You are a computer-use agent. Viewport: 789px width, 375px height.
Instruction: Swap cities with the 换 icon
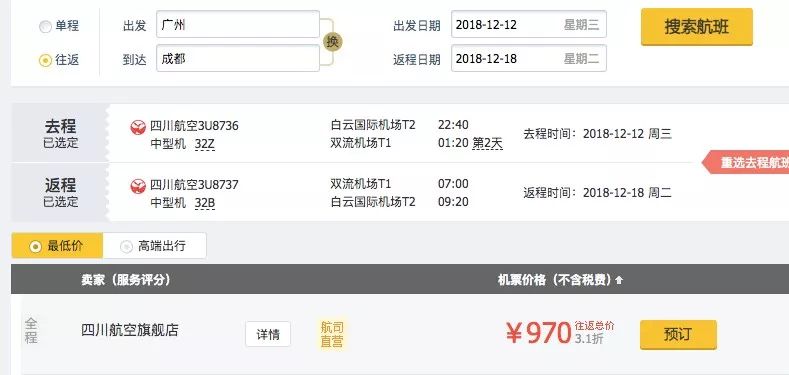[x=332, y=41]
